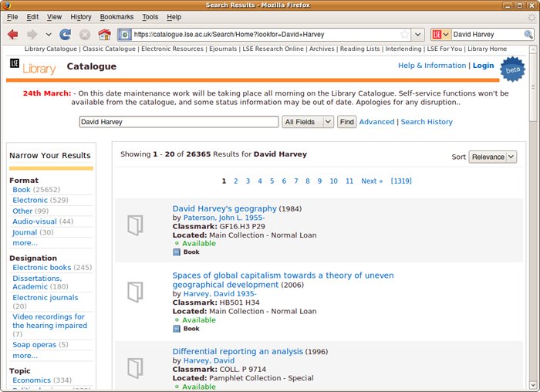Open the Tools menu
Screen dimensions: 540x392
pyautogui.click(x=150, y=17)
